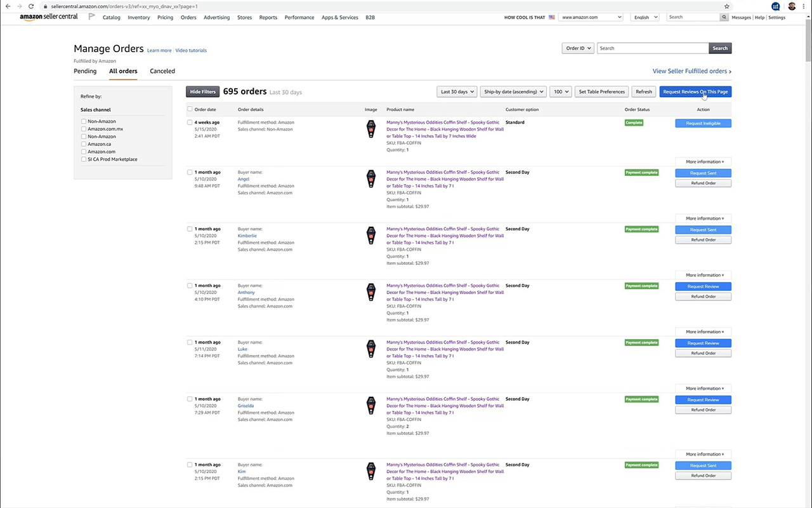The width and height of the screenshot is (812, 508).
Task: Click the Amazon Seller Central logo
Action: [x=49, y=17]
